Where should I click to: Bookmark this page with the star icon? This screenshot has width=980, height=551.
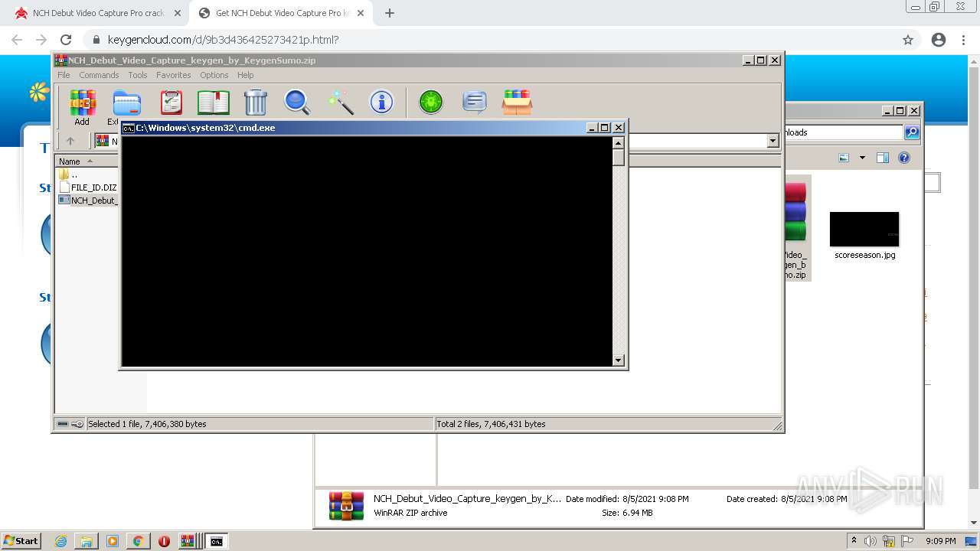(908, 40)
